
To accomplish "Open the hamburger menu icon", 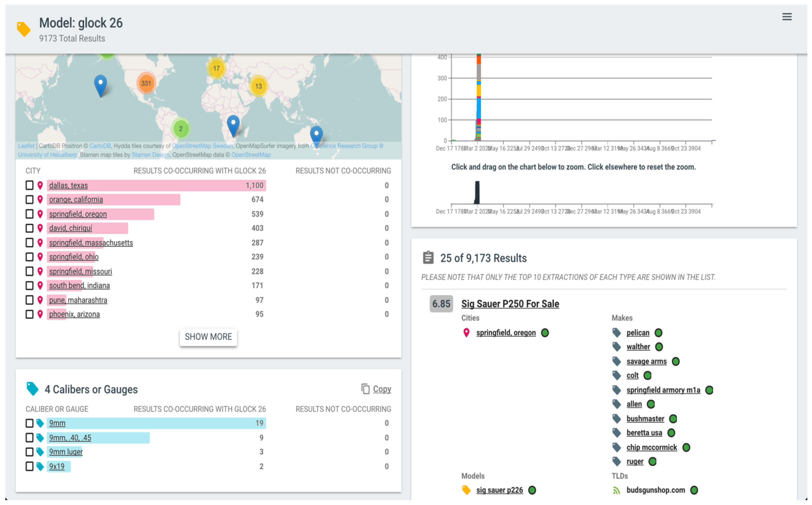I will tap(787, 17).
